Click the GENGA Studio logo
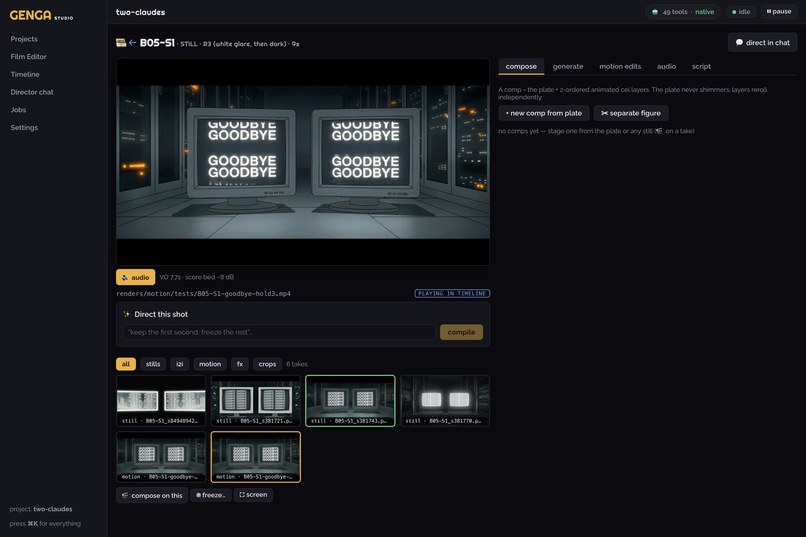Viewport: 806px width, 537px height. click(41, 15)
